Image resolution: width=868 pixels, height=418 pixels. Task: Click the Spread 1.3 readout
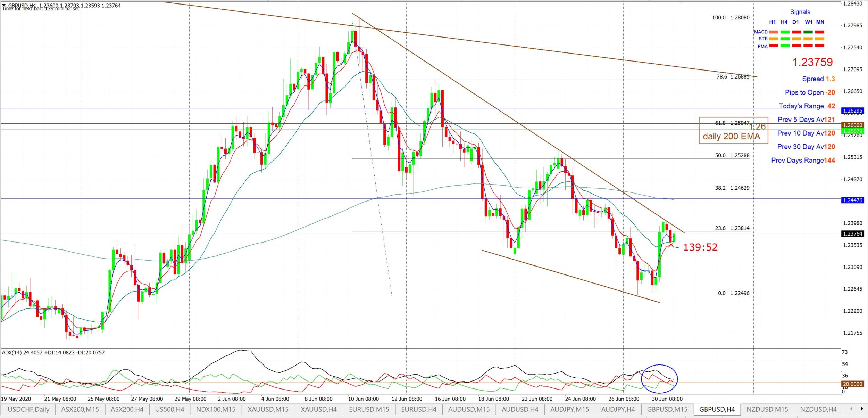(x=818, y=79)
